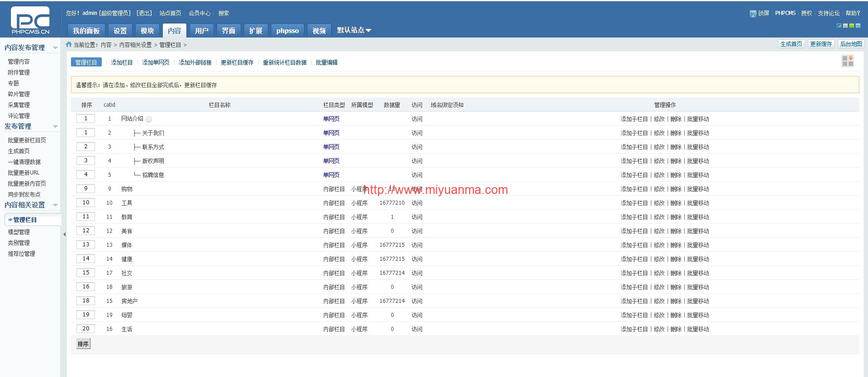This screenshot has width=868, height=377.
Task: Open 评论管理 in the sidebar
Action: coord(19,116)
